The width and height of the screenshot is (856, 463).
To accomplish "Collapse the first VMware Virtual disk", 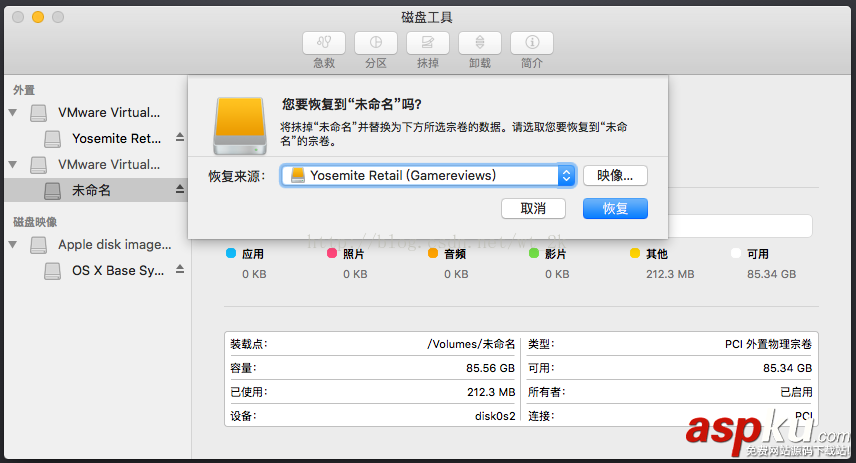I will coord(13,112).
